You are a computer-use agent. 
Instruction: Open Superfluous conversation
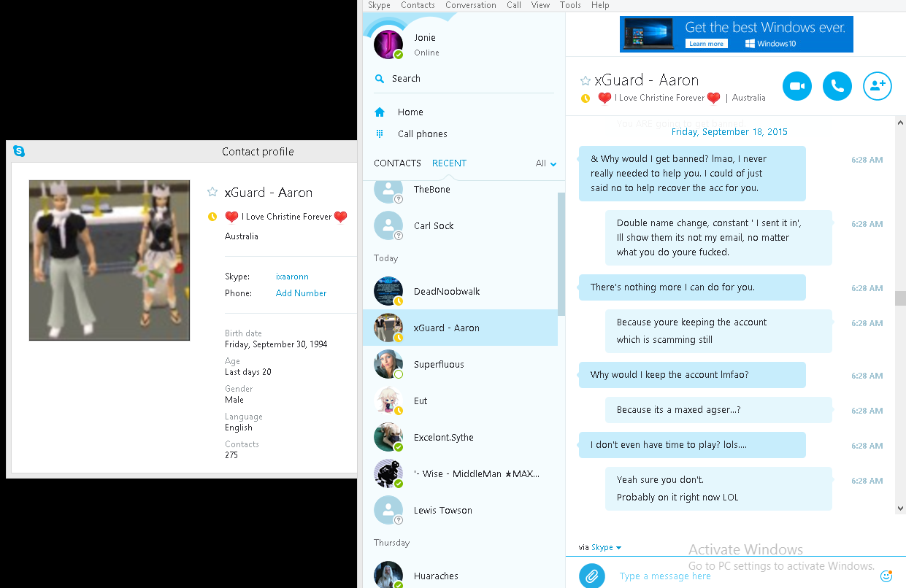click(x=460, y=364)
